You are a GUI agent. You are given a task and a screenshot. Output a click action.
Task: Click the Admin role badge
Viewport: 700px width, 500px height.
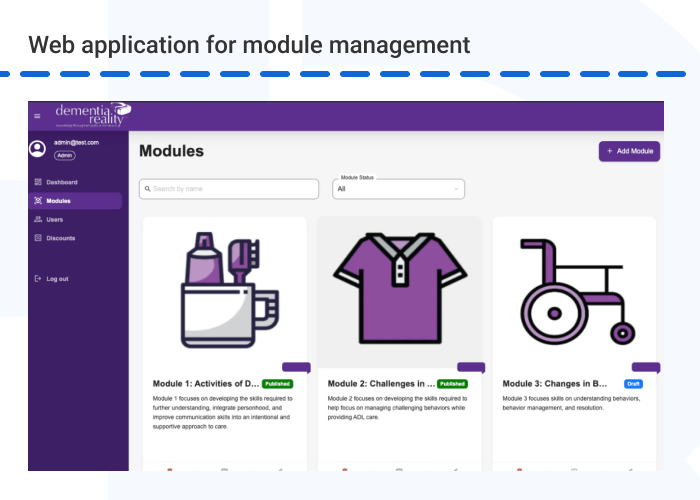tap(64, 156)
